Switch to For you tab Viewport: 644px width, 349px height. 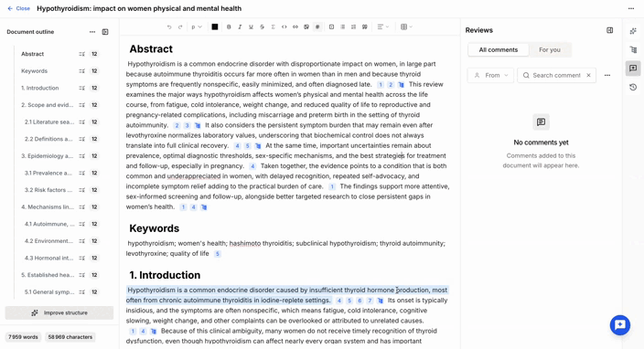coord(550,50)
